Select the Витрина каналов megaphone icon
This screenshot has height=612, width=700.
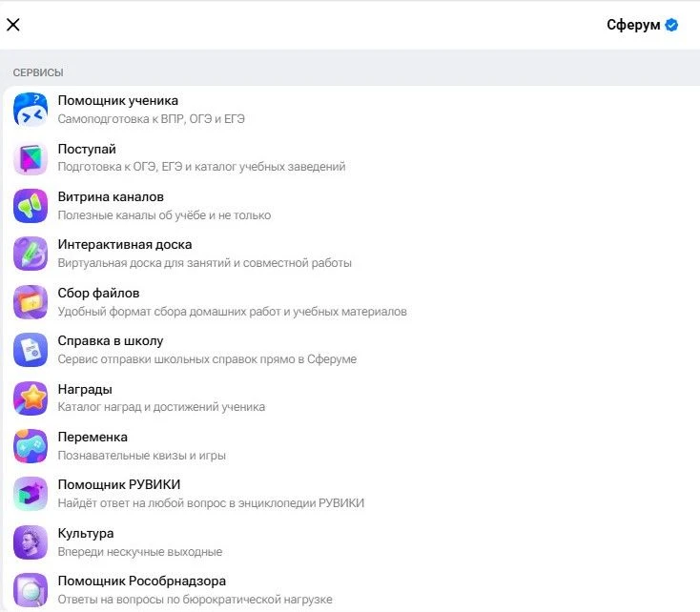(x=31, y=206)
